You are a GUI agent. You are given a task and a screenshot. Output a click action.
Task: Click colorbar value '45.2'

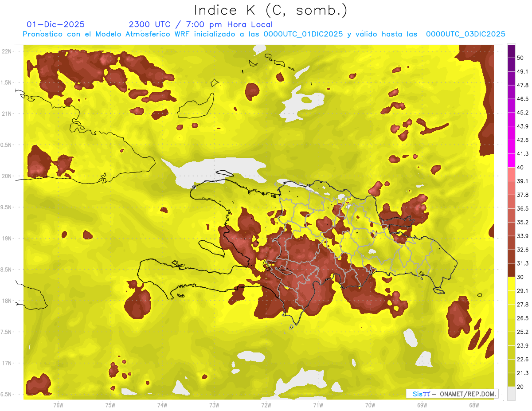coord(523,113)
